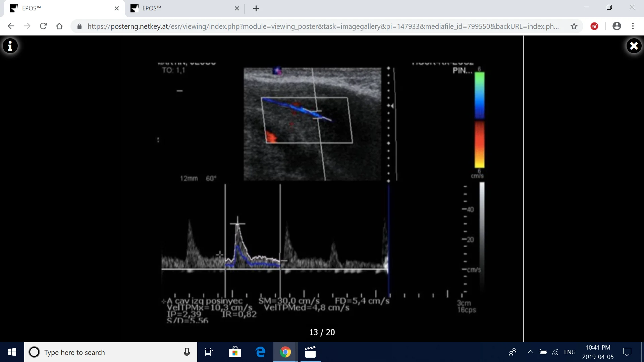
Task: Open the Windows Start menu
Action: (x=12, y=352)
